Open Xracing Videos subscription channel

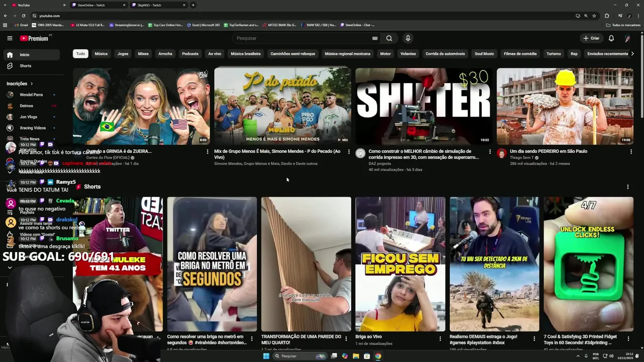point(32,128)
